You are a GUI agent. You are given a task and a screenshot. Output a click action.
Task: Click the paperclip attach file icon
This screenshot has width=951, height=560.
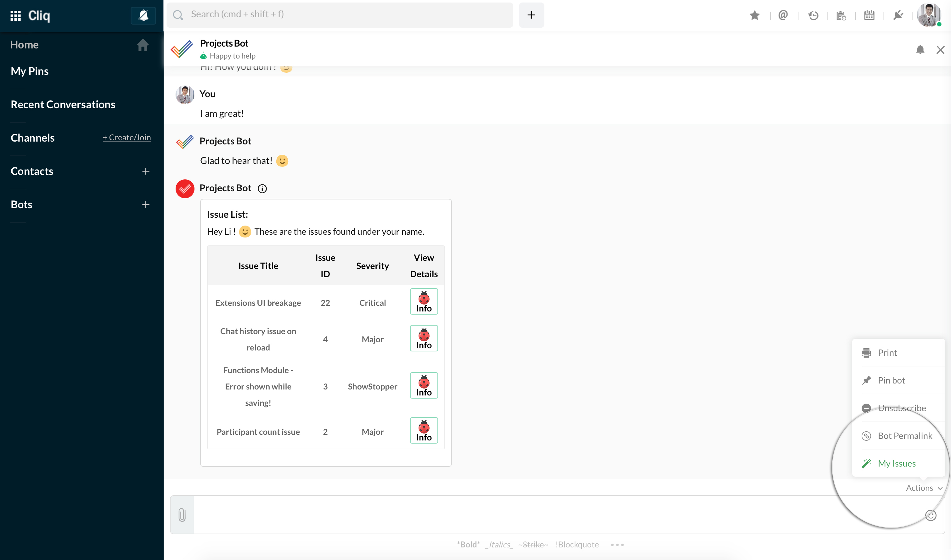point(182,515)
